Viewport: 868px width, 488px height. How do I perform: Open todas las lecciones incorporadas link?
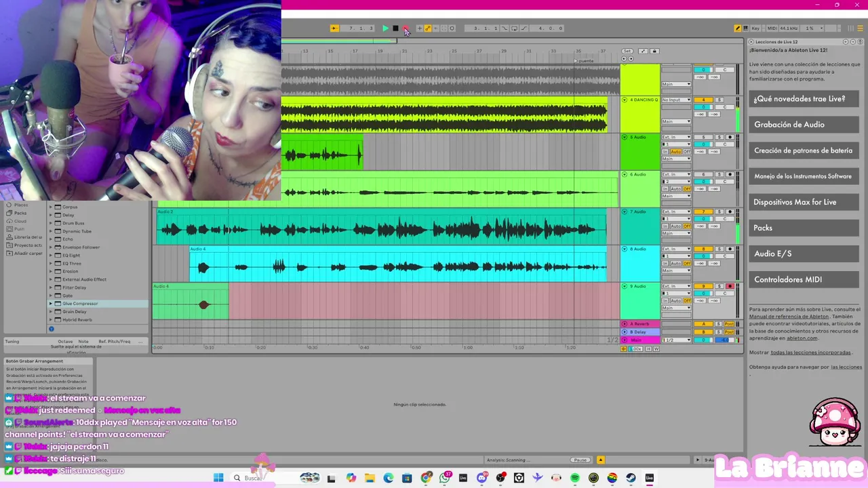click(x=810, y=352)
